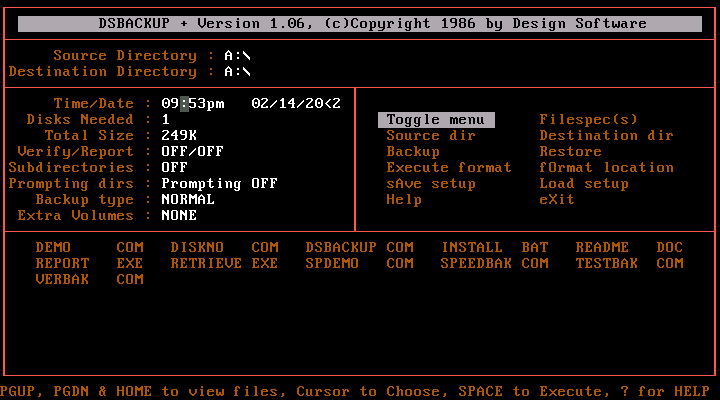Click the RETRIEVE EXE file entry
Image resolution: width=720 pixels, height=400 pixels.
[225, 264]
